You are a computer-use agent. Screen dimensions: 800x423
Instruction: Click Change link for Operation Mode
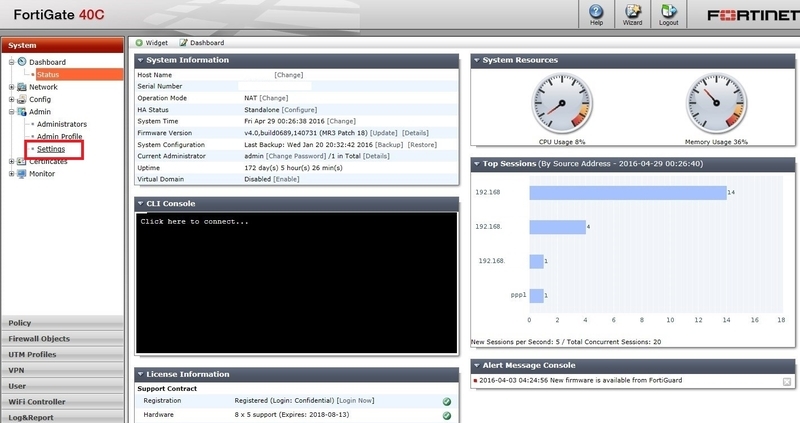coord(274,98)
